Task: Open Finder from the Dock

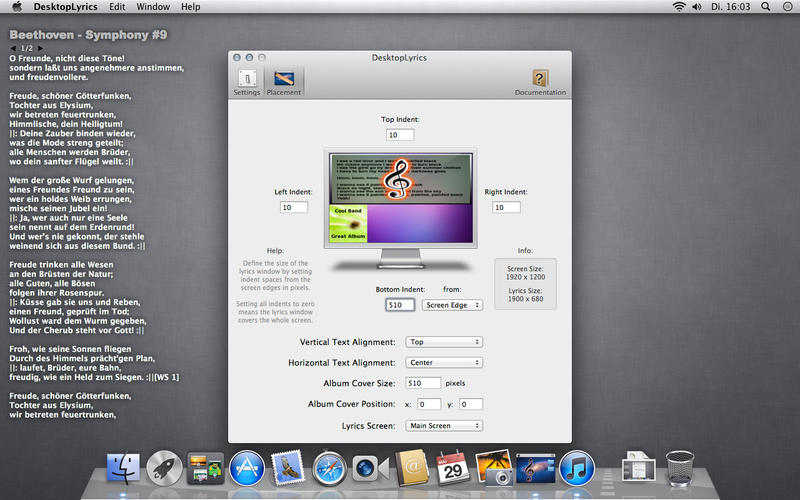Action: click(x=123, y=468)
